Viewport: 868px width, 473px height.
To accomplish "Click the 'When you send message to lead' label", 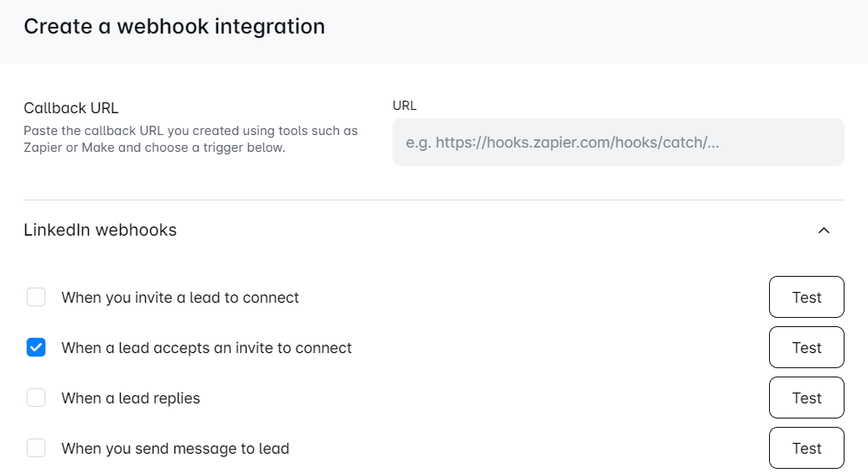I will [175, 449].
